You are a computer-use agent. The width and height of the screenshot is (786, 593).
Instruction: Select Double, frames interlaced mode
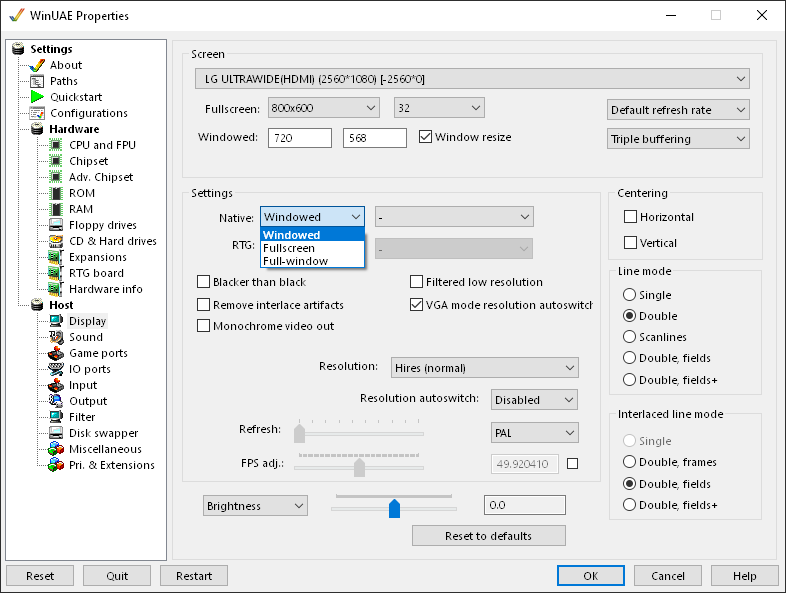(629, 462)
